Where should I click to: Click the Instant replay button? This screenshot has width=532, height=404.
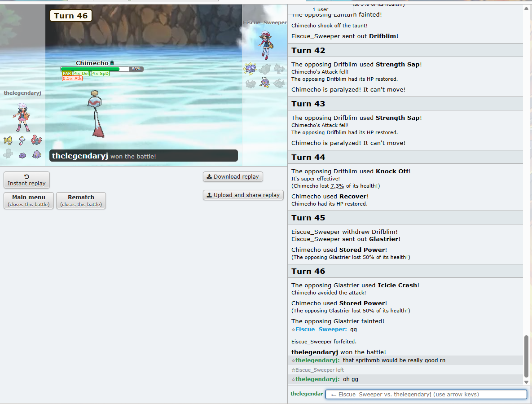[27, 180]
